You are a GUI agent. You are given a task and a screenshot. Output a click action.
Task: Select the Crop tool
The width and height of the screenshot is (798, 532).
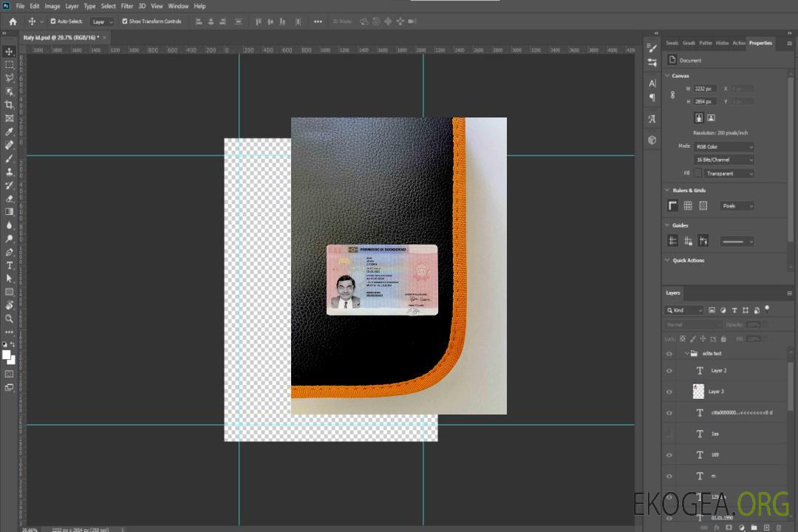pos(10,105)
